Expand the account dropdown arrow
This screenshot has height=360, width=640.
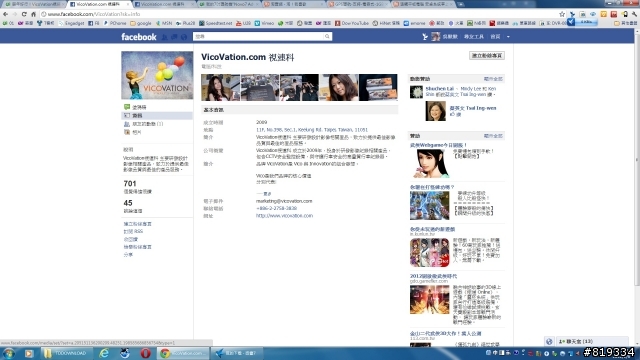(508, 37)
